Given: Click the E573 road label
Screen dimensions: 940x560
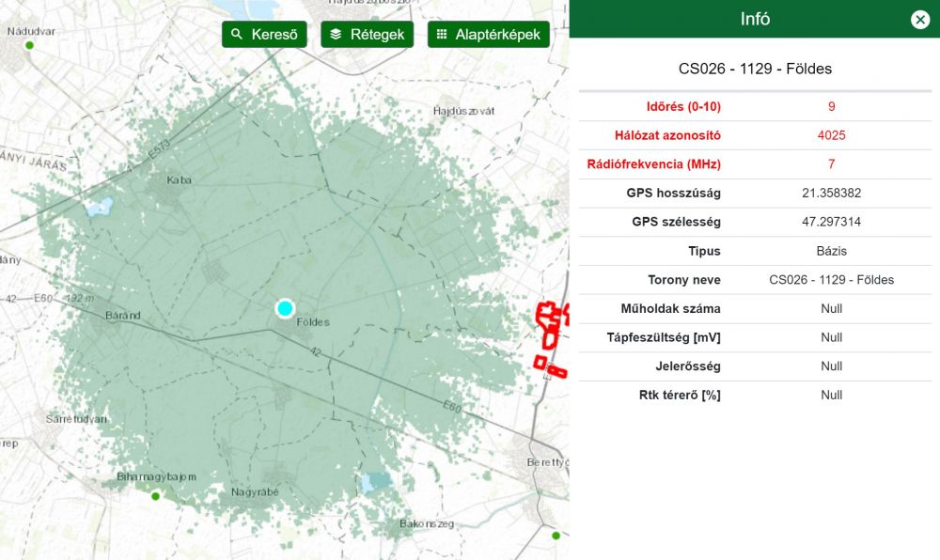Looking at the screenshot, I should pos(160,149).
